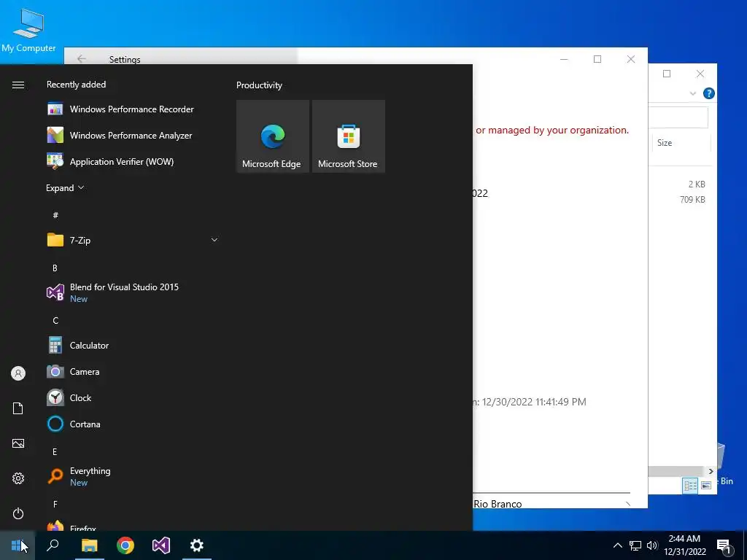Jump to the F letter group
Viewport: 747px width, 560px height.
point(55,505)
